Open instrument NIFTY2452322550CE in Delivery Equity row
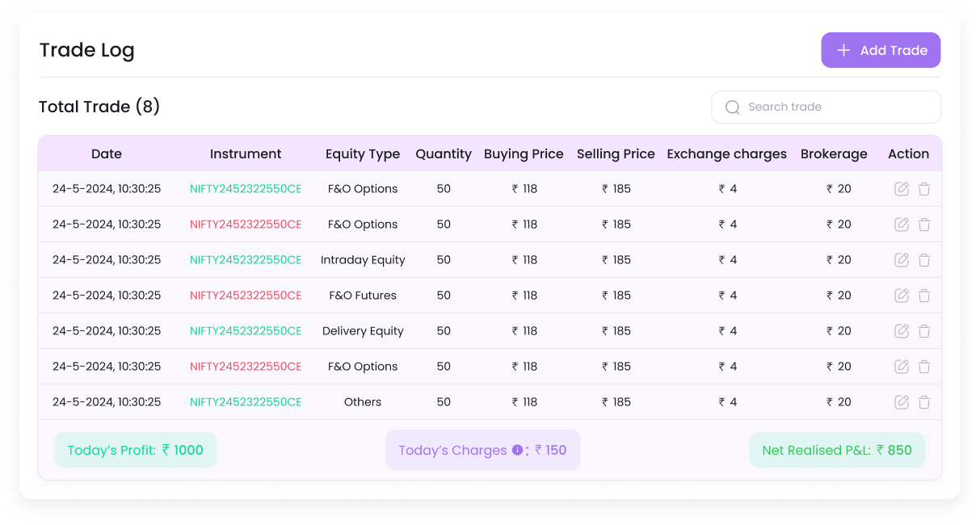This screenshot has width=980, height=525. tap(246, 331)
